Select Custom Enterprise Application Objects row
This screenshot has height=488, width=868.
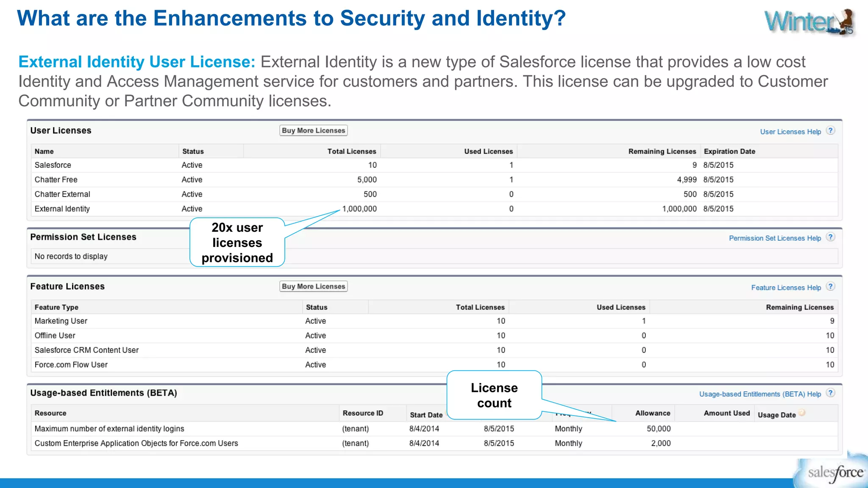[x=434, y=443]
